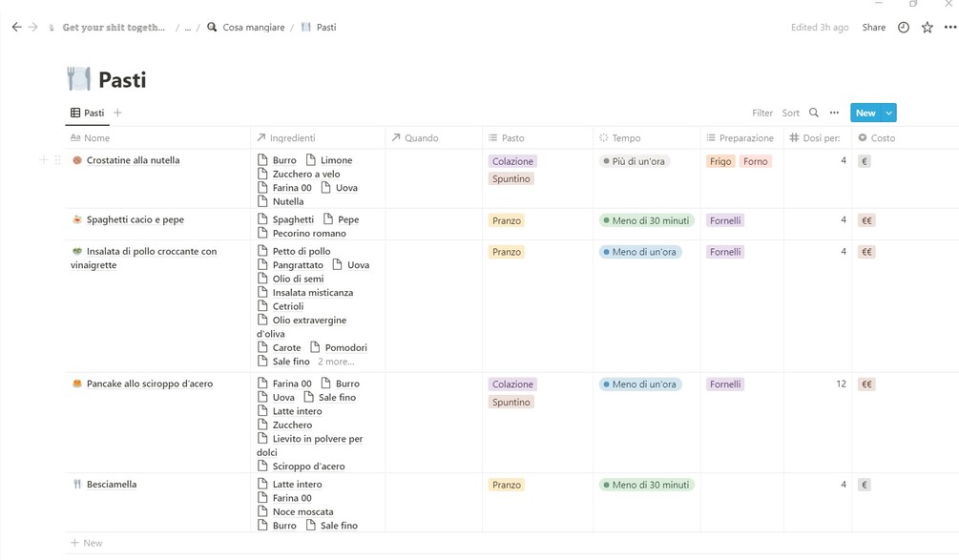Add a new view with plus icon
The width and height of the screenshot is (959, 560).
point(117,113)
